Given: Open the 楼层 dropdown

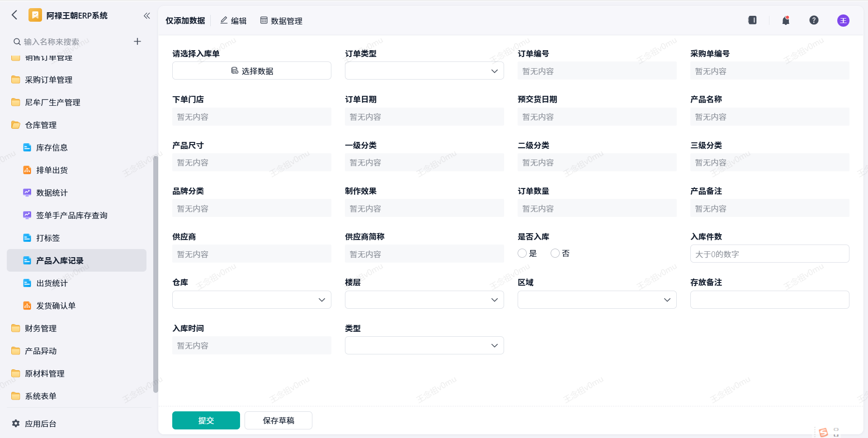Looking at the screenshot, I should coord(424,300).
